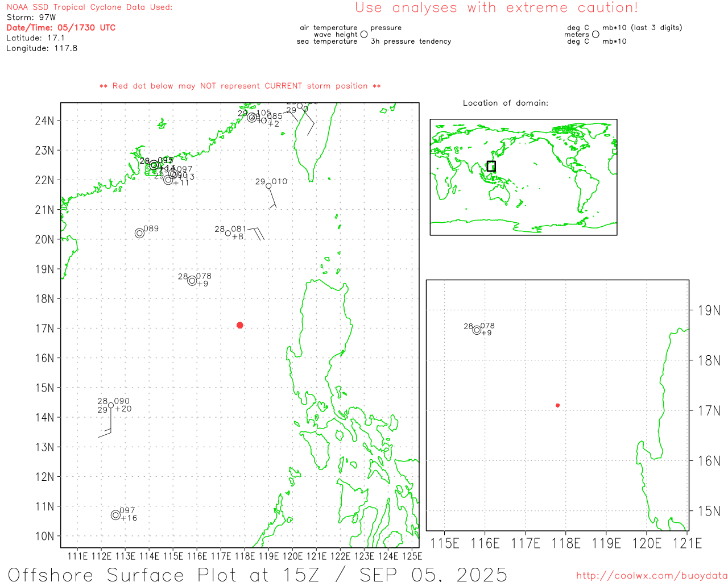728x582 pixels.
Task: Click the '115E' label on zoomed map
Action: click(445, 543)
